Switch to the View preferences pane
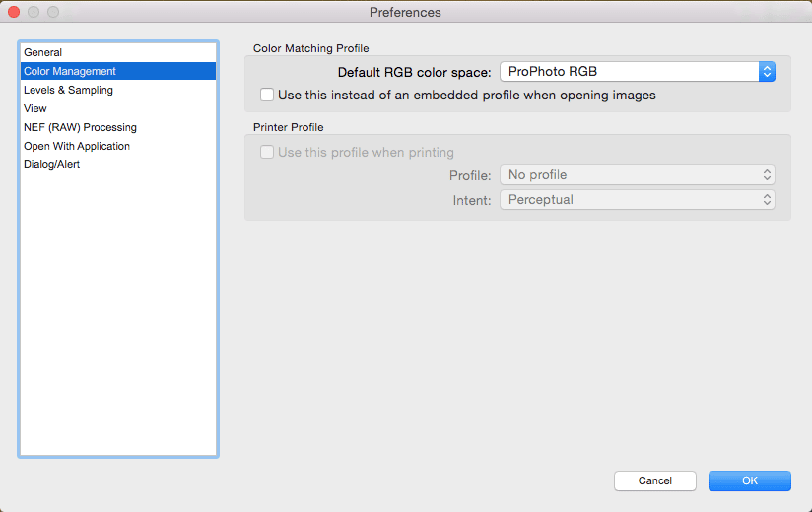This screenshot has width=812, height=512. coord(35,108)
